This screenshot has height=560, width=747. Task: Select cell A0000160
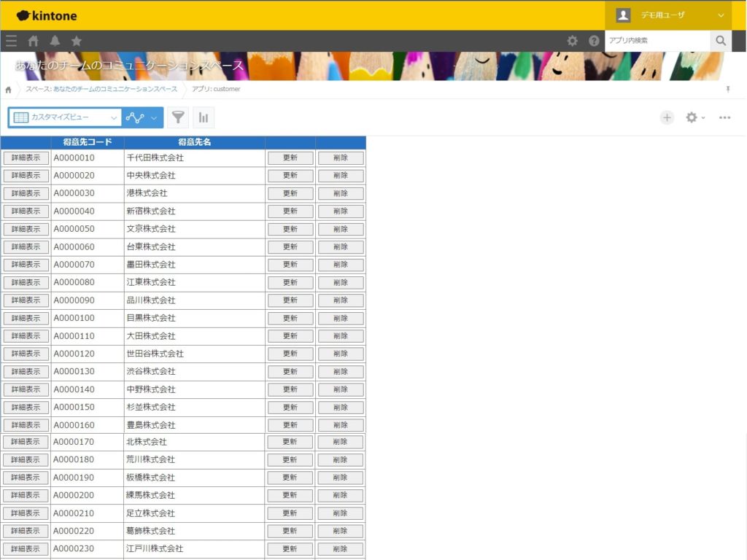(x=88, y=425)
